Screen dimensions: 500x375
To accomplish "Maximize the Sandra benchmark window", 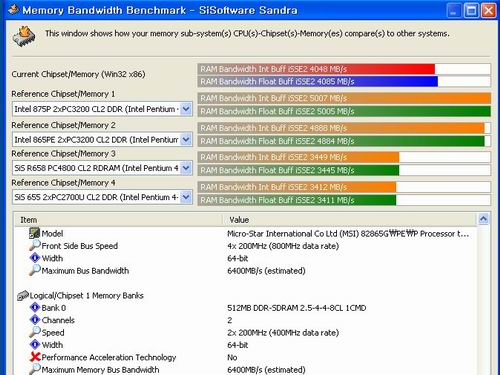I will [x=471, y=10].
